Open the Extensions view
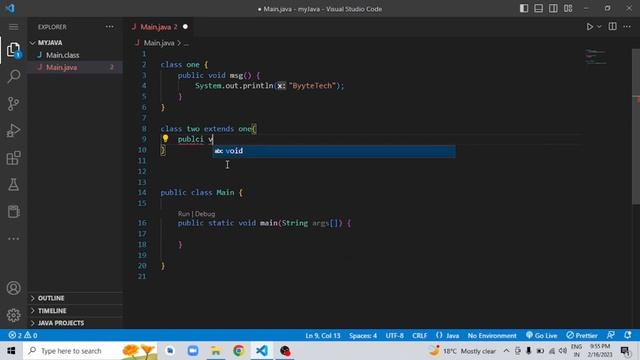The height and width of the screenshot is (360, 640). point(13,158)
